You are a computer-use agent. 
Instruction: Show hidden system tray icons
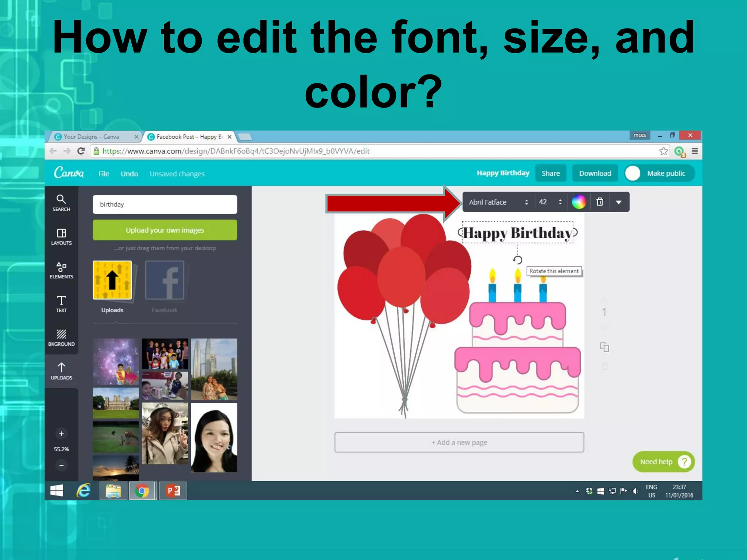coord(577,491)
